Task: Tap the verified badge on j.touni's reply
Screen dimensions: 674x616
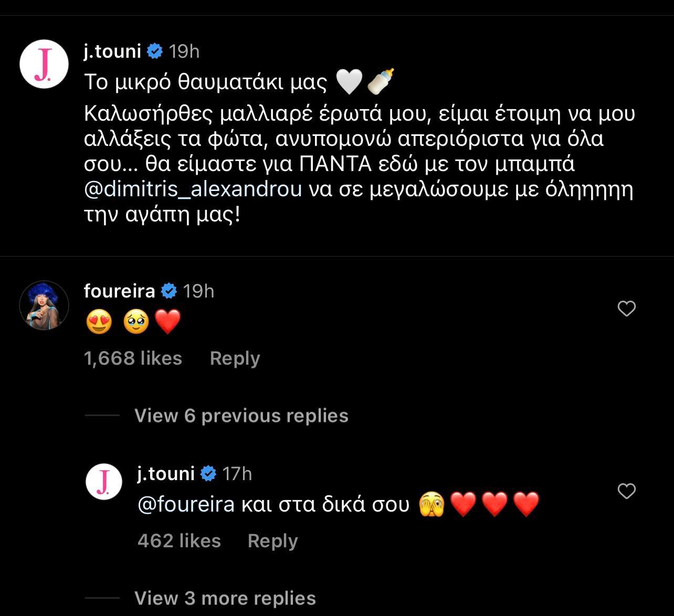Action: pyautogui.click(x=208, y=474)
